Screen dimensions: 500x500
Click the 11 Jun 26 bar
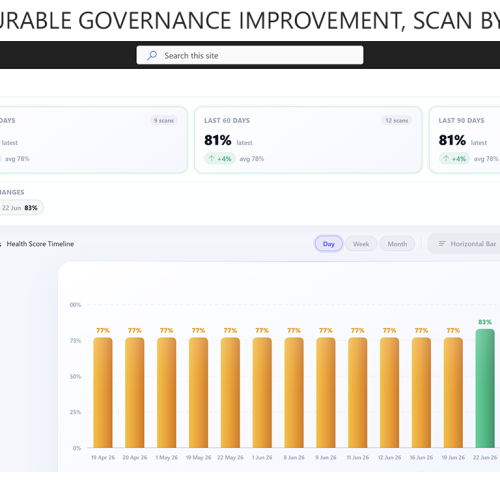pos(358,392)
